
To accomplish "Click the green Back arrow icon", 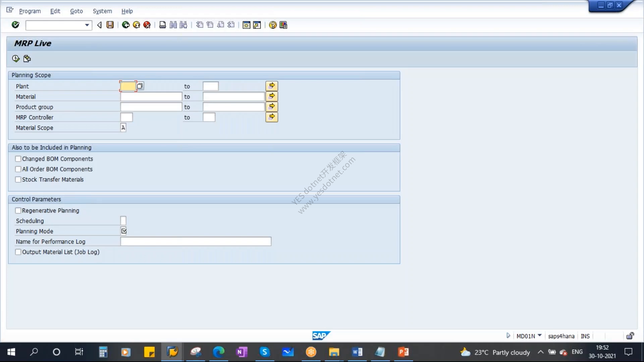I will [126, 25].
